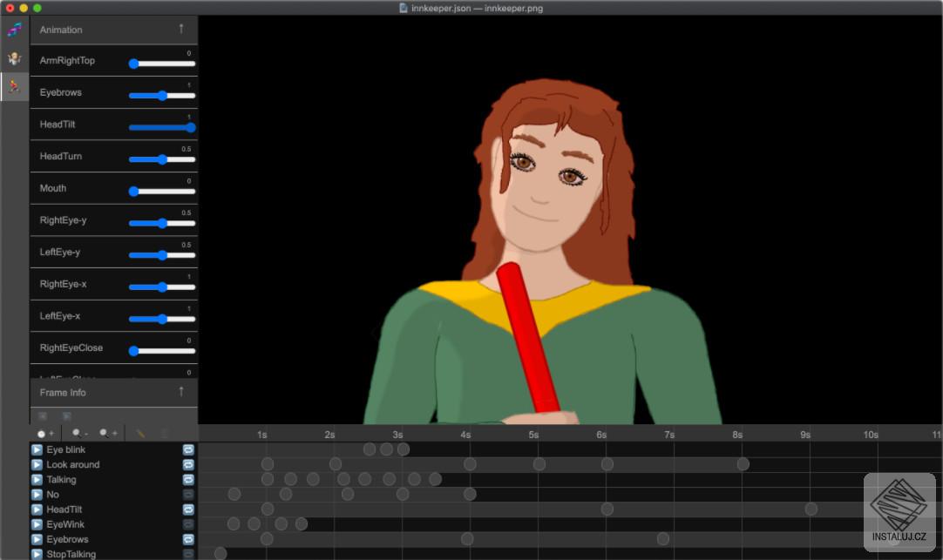Collapse the Animation panel
Screen dimensions: 943x560
pos(181,29)
